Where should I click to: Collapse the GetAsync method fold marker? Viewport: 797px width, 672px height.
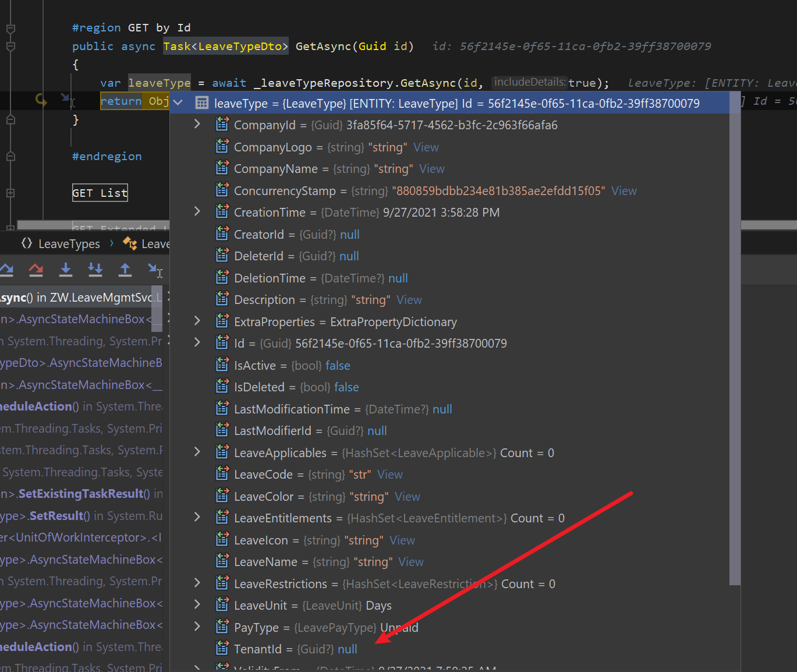coord(10,46)
